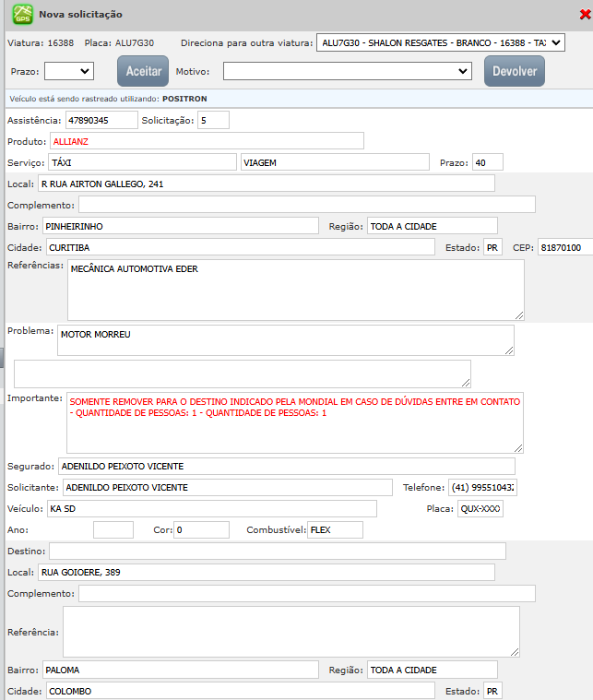Click the Combustível field showing FLEX
This screenshot has width=593, height=700.
point(335,530)
